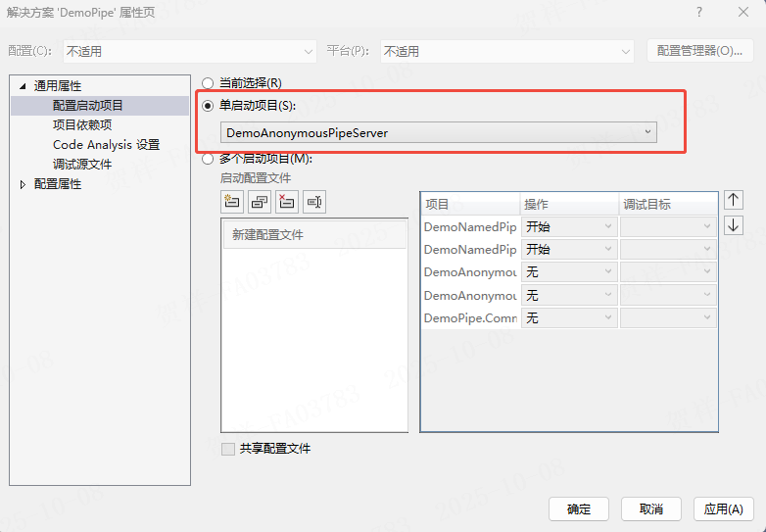Move project up with the up arrow
The width and height of the screenshot is (766, 532).
point(734,200)
